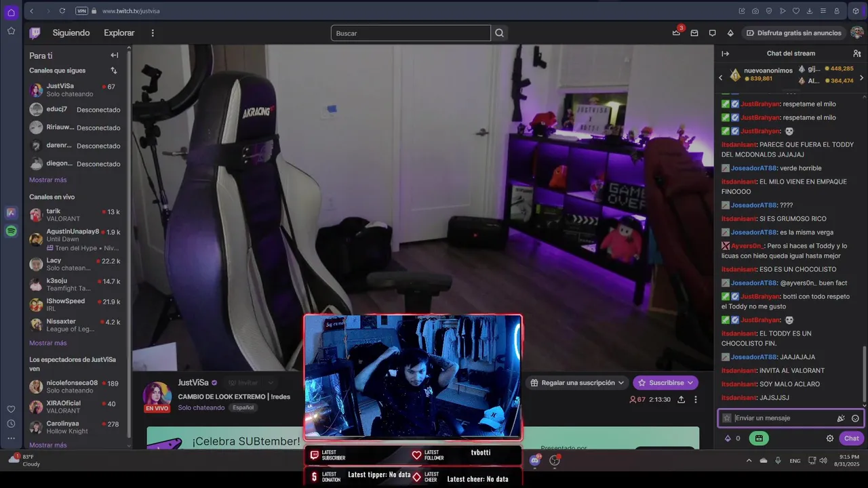Open nicolefonseca08 recommended channel
This screenshot has height=488, width=868.
click(75, 387)
